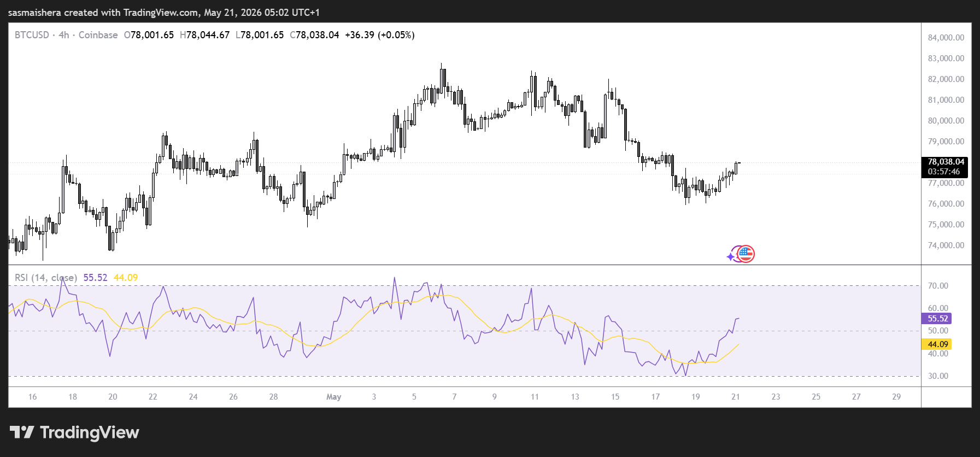Click the TradingView logo at the bottom
Screen dimensions: 980x457
coord(74,432)
